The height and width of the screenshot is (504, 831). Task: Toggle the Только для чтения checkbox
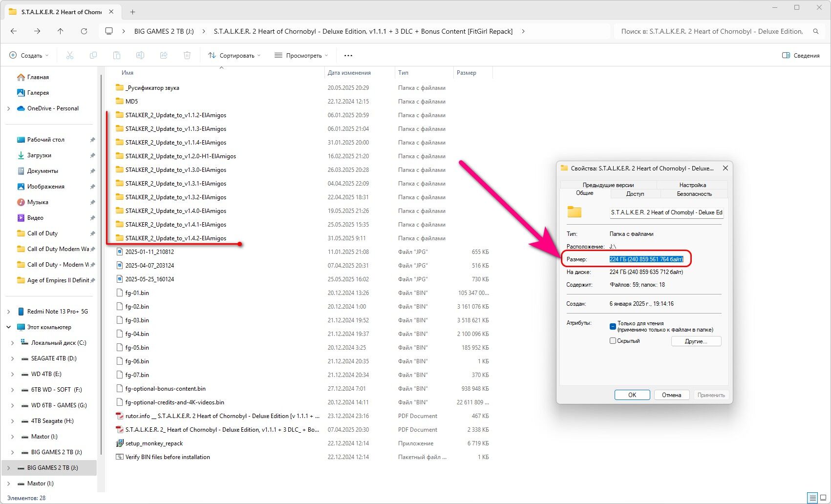point(613,326)
